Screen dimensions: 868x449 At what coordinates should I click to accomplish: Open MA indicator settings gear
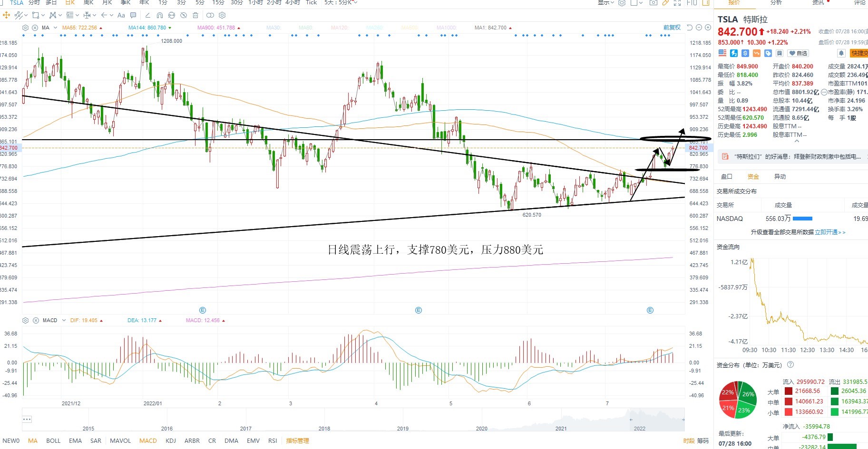[26, 28]
